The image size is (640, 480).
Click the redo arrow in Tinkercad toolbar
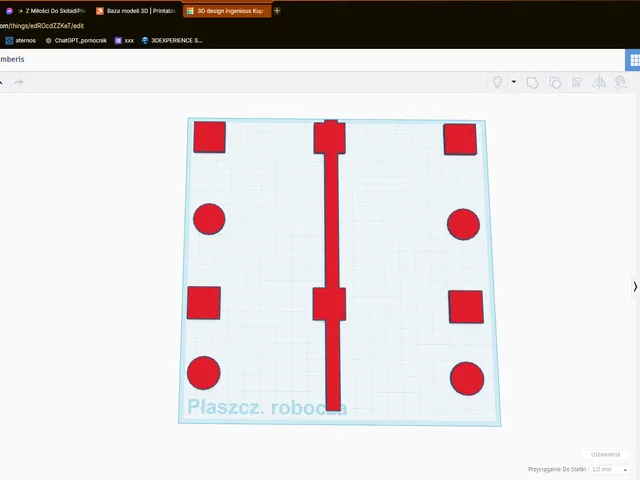pyautogui.click(x=19, y=82)
